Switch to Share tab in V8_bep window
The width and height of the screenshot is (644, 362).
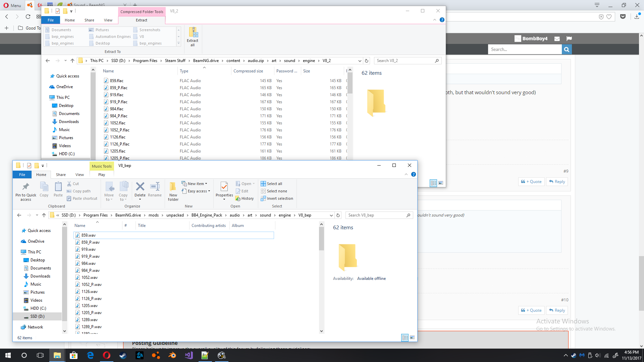pos(61,175)
